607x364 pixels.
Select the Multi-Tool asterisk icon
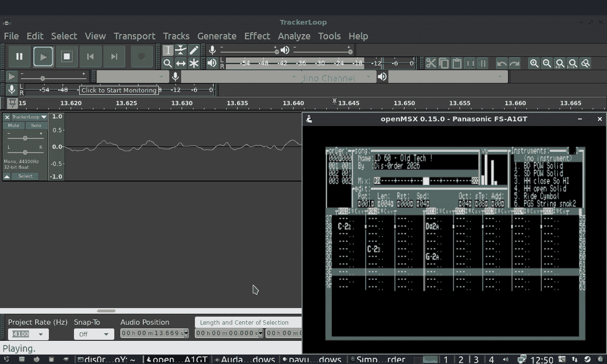(x=194, y=63)
